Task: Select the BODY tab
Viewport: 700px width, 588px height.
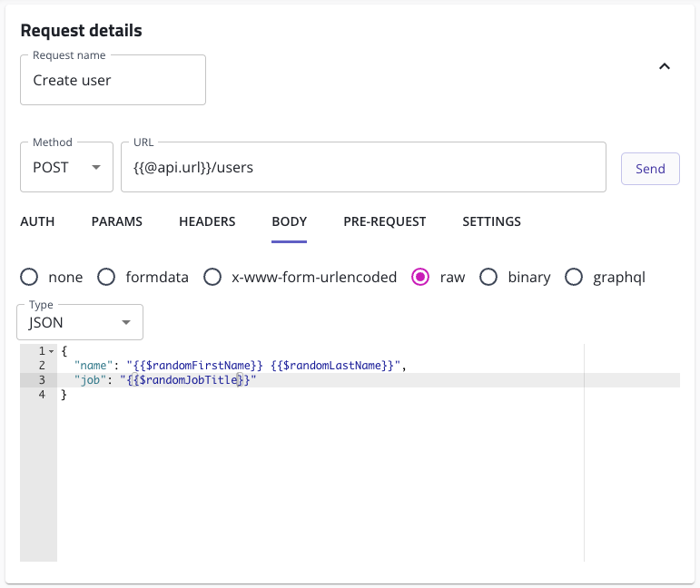Action: click(289, 221)
